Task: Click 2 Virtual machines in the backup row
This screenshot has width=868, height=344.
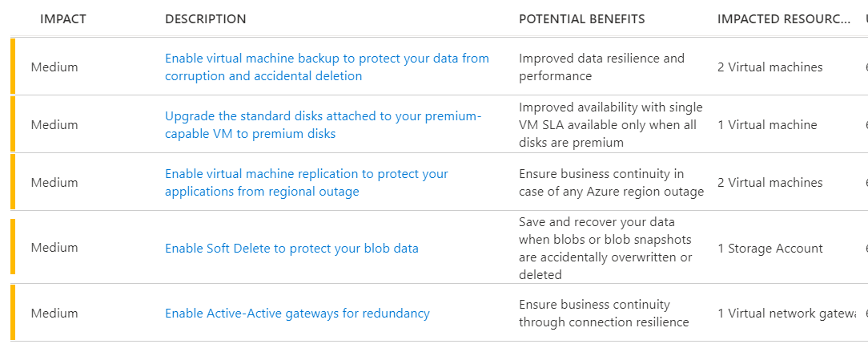Action: [770, 67]
